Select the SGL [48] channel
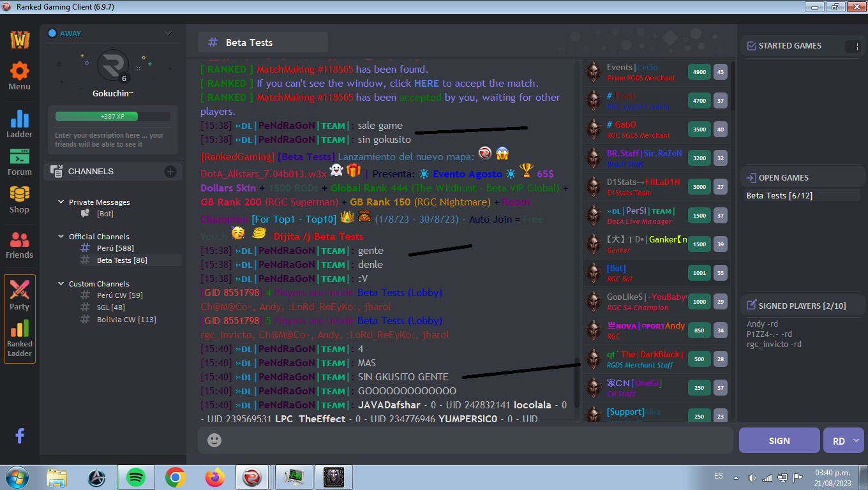 pos(110,308)
